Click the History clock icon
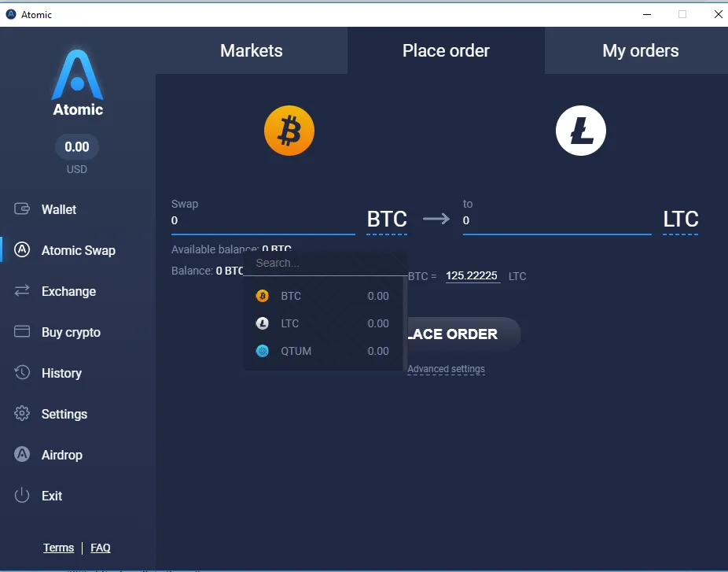The image size is (728, 572). [x=22, y=372]
